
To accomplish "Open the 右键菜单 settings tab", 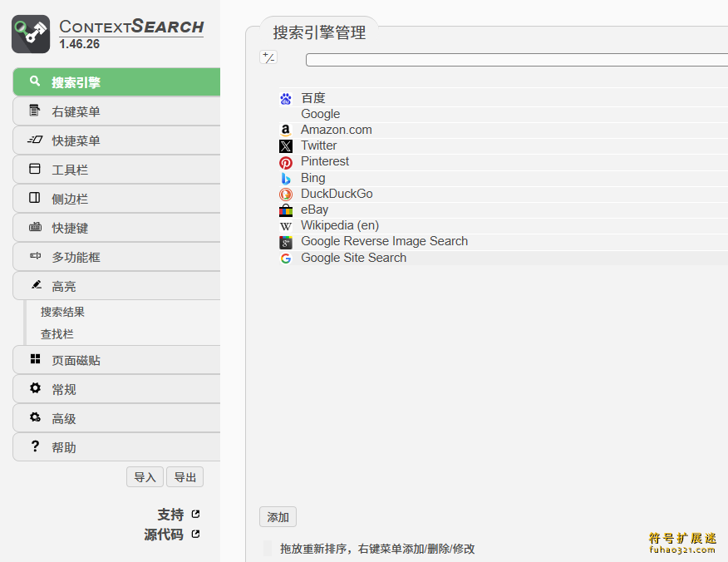I will click(116, 111).
